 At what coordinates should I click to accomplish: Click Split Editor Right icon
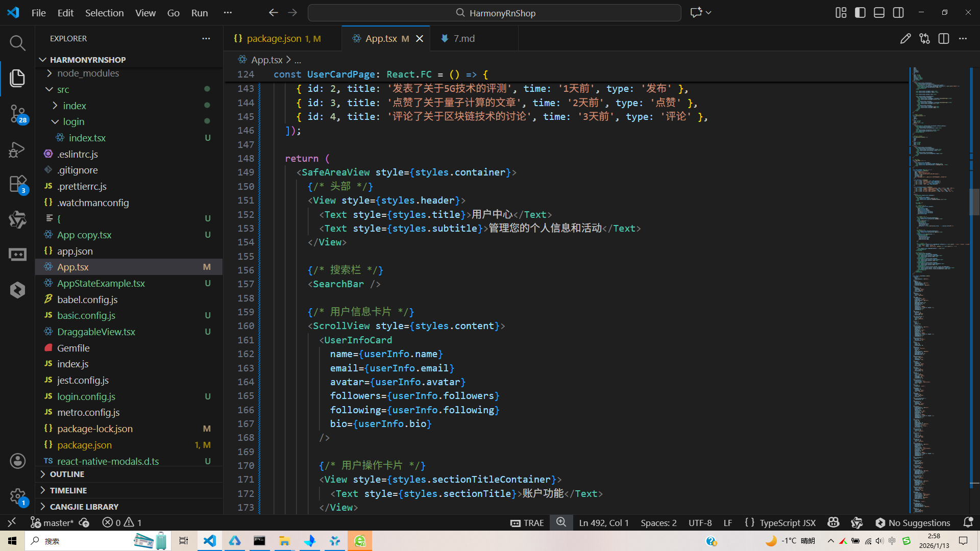tap(943, 39)
